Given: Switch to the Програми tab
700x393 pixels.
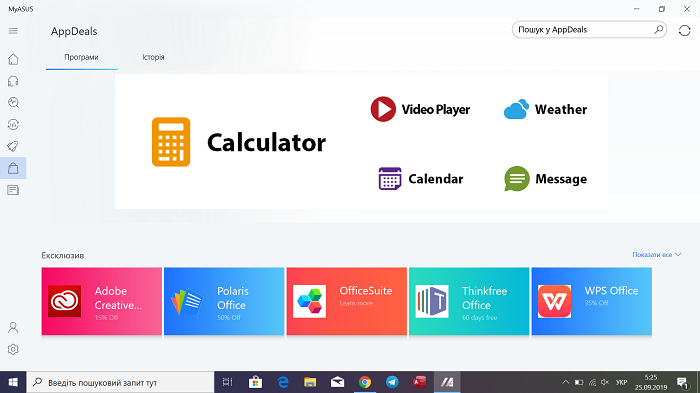Looking at the screenshot, I should click(x=81, y=57).
